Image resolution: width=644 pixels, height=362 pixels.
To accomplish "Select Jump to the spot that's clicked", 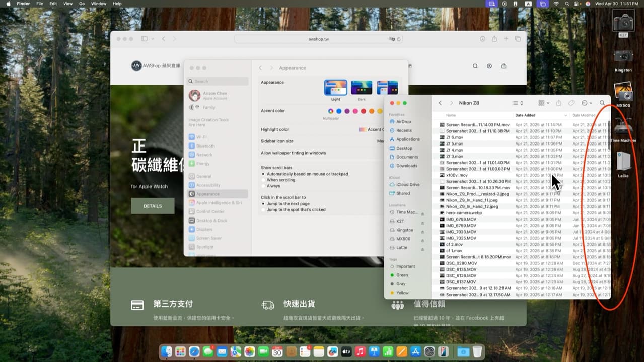I will (293, 210).
